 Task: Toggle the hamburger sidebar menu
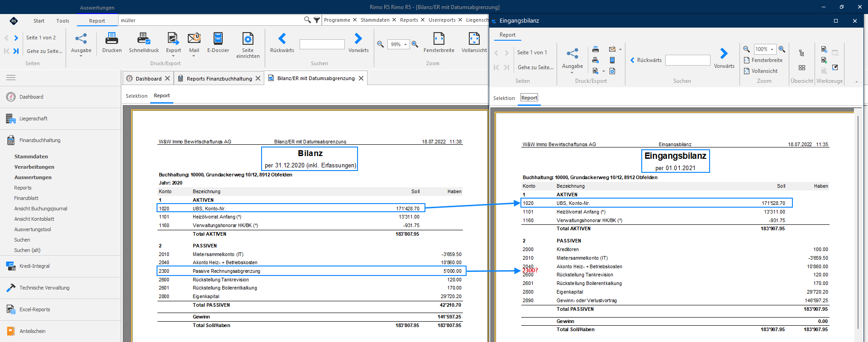(11, 78)
